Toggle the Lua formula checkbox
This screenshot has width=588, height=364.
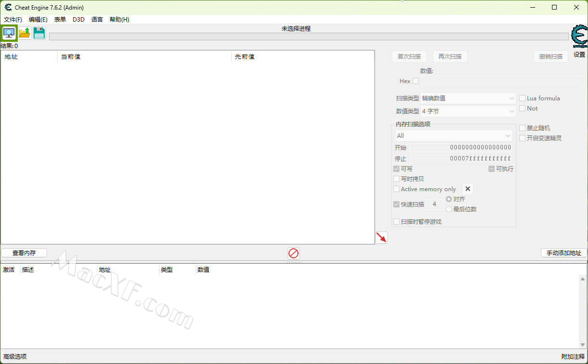(522, 98)
